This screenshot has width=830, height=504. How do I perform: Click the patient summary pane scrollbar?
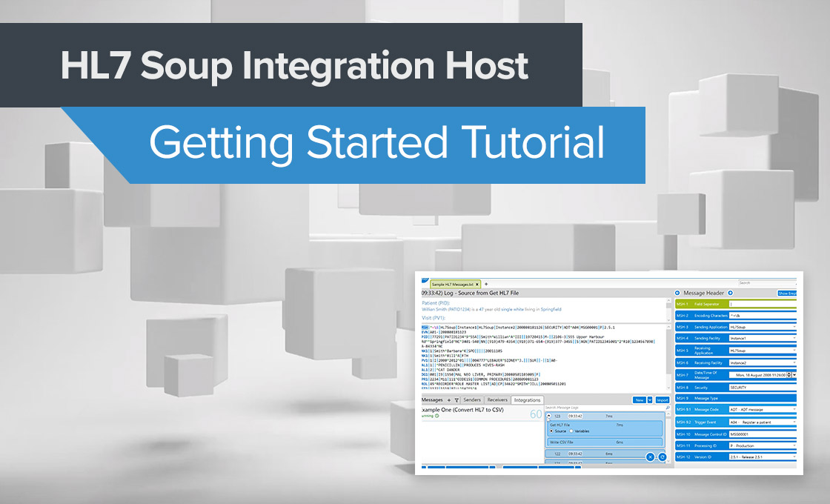click(669, 310)
